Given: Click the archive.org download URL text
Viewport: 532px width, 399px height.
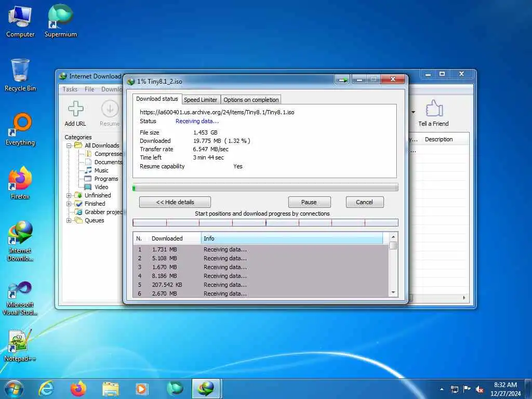Looking at the screenshot, I should (x=217, y=112).
